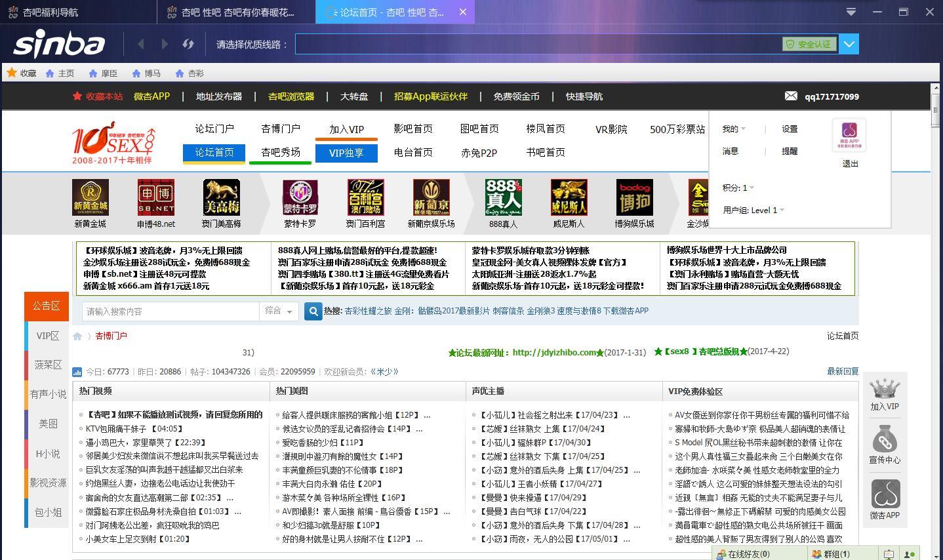Click the site logo 2008-2017十年相伴
943x560 pixels.
click(x=113, y=142)
